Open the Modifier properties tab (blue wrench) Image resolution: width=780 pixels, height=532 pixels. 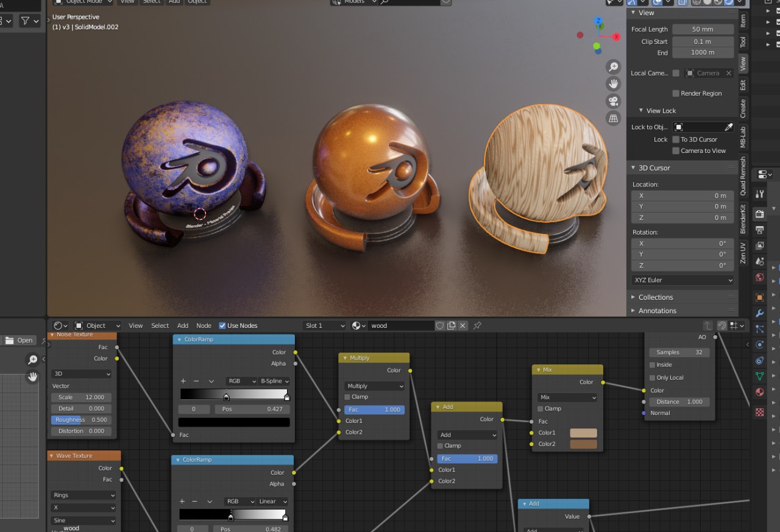759,313
